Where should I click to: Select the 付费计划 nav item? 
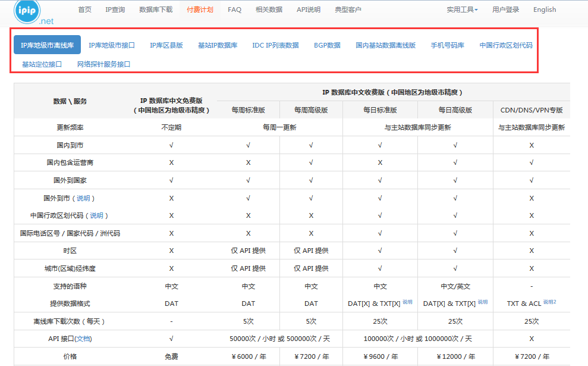coord(200,10)
